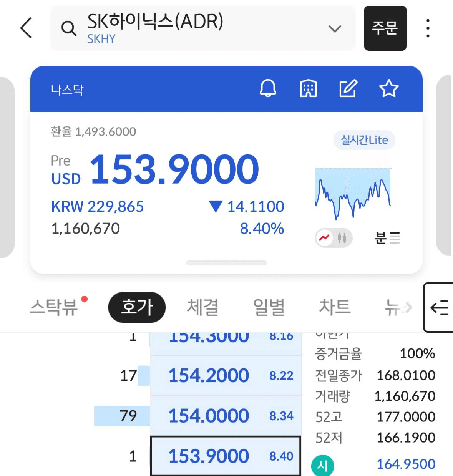
Task: Open the mini price chart thumbnail
Action: tap(353, 194)
